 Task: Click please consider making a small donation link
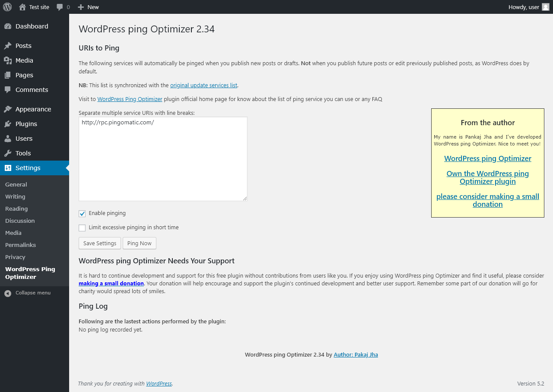pyautogui.click(x=488, y=200)
